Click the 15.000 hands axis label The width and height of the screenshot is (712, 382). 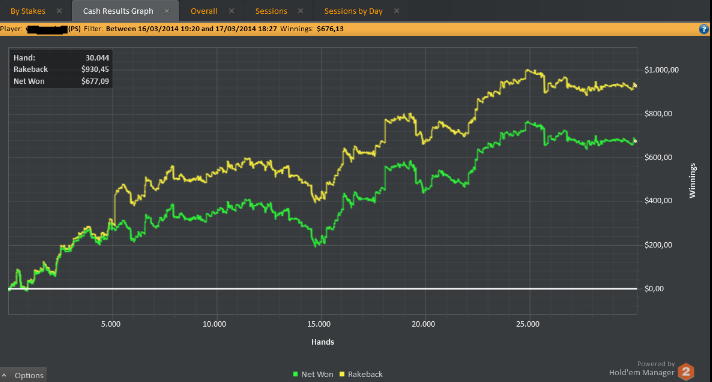coord(319,324)
